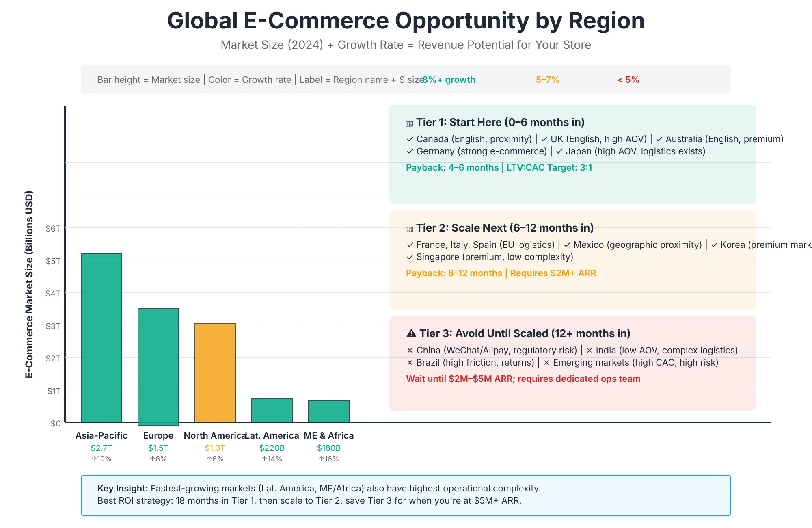Click the 'Asia-Pacific' axis label

101,435
